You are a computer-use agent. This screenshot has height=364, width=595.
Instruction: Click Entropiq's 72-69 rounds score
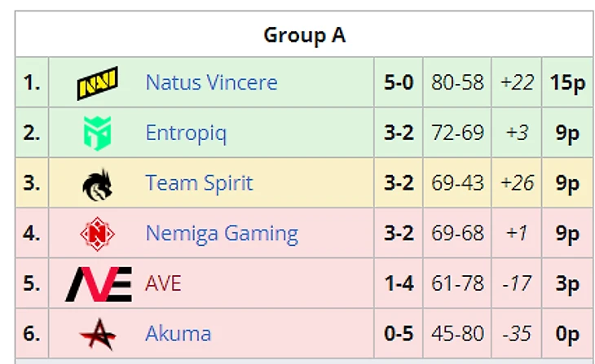coord(457,133)
